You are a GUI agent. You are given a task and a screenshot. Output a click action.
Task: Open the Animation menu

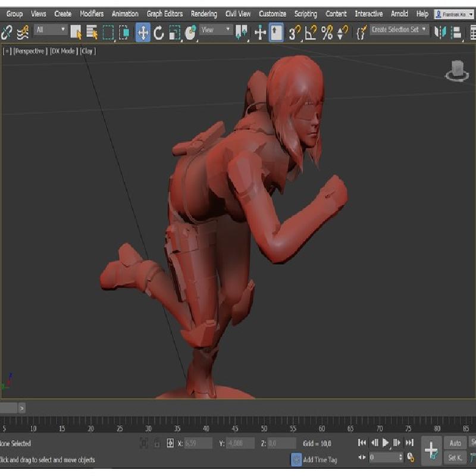[x=125, y=14]
